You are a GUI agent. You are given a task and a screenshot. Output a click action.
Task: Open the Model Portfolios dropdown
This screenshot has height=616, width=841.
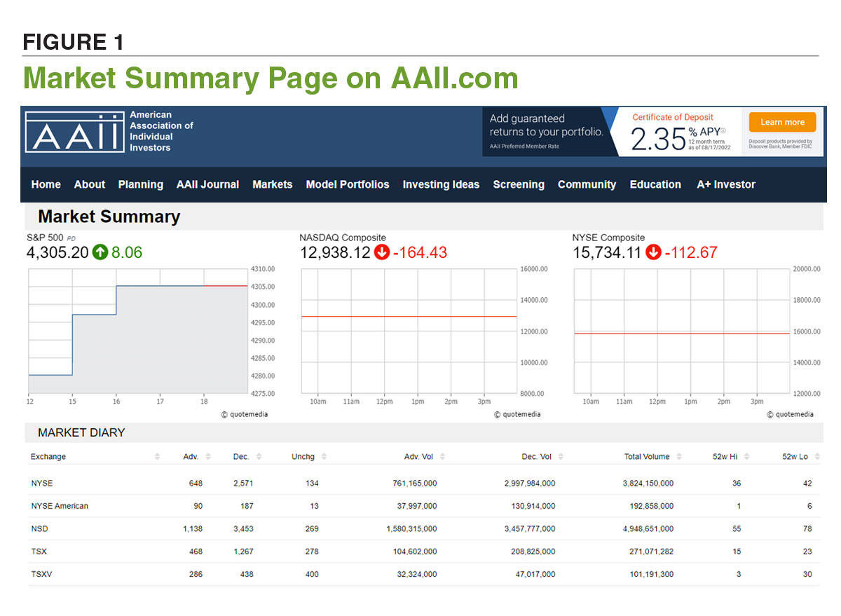pyautogui.click(x=348, y=184)
